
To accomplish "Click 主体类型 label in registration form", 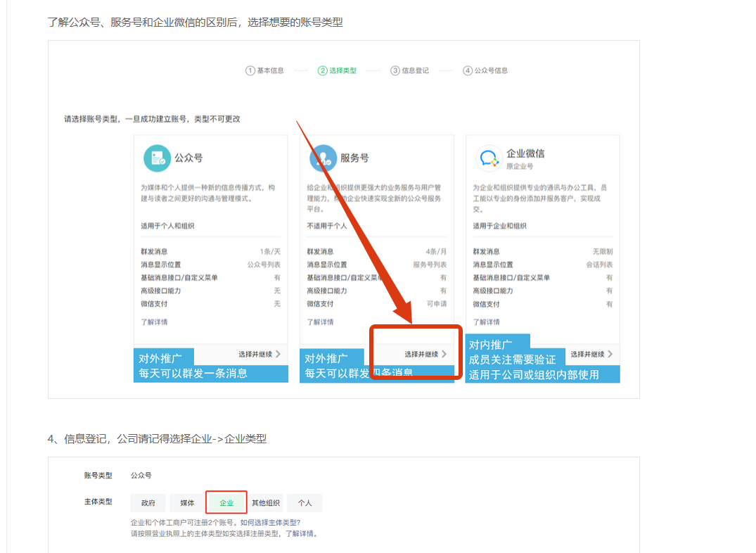I will 98,502.
